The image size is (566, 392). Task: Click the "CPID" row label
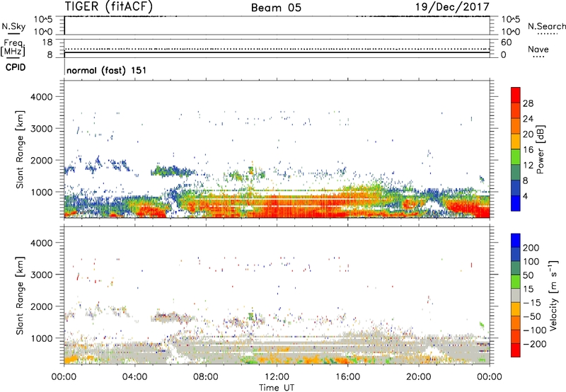(16, 67)
